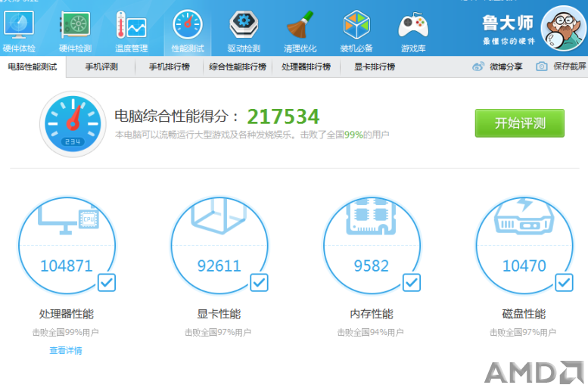588x388 pixels.
Task: Click the memory score 9582
Action: click(372, 265)
